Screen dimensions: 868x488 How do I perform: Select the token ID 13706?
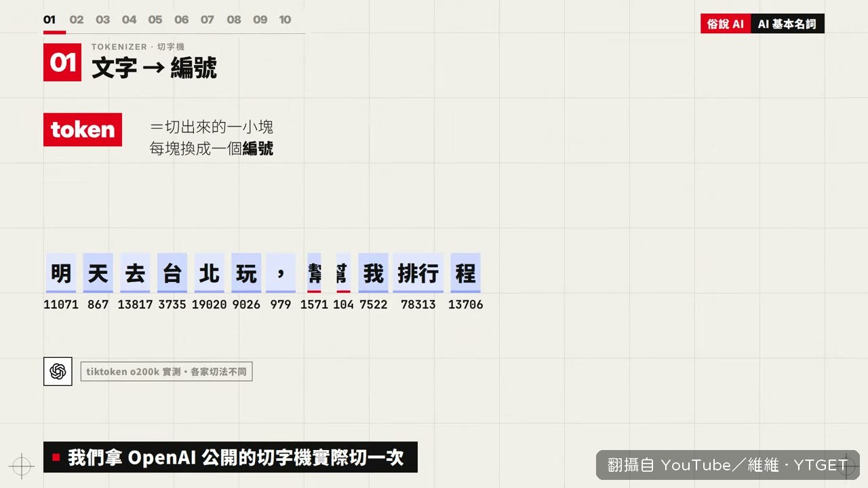466,305
